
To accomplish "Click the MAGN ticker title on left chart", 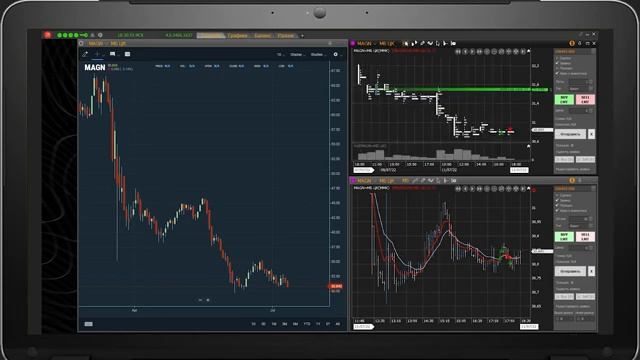I will point(95,67).
